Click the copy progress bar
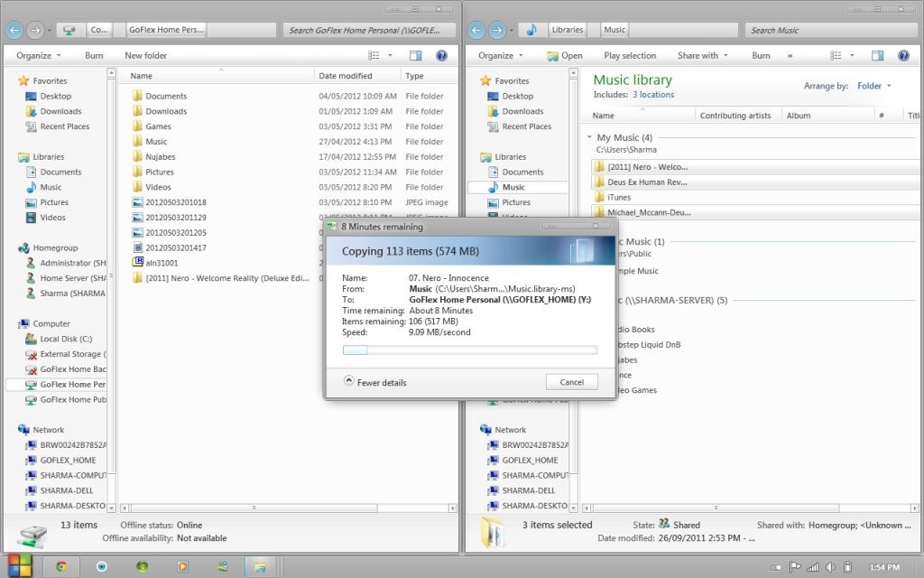Viewport: 924px width, 578px height. (469, 350)
